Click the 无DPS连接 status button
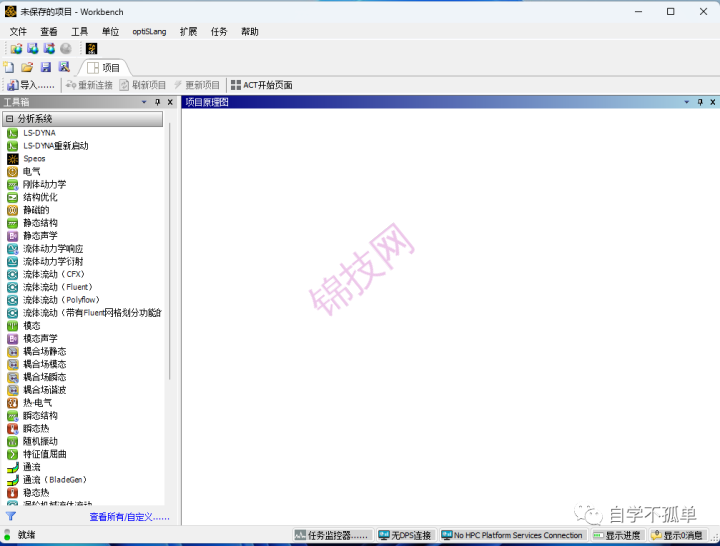Screen dimensions: 720x546 pyautogui.click(x=405, y=535)
